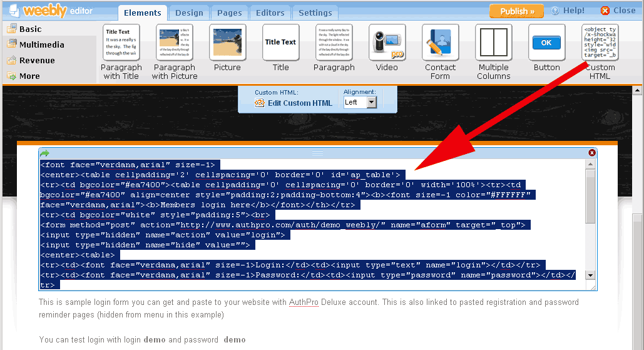This screenshot has width=644, height=350.
Task: Pick the Title element icon
Action: click(x=280, y=43)
